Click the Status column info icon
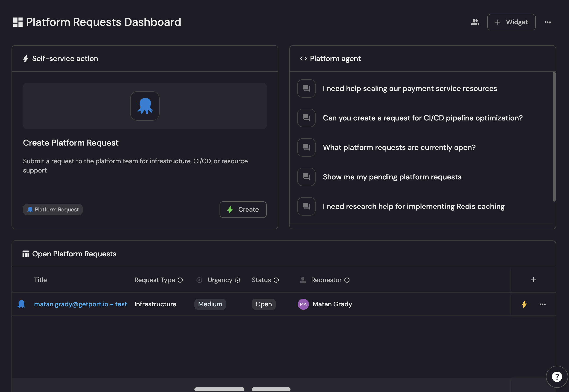This screenshot has width=569, height=392. pos(276,280)
